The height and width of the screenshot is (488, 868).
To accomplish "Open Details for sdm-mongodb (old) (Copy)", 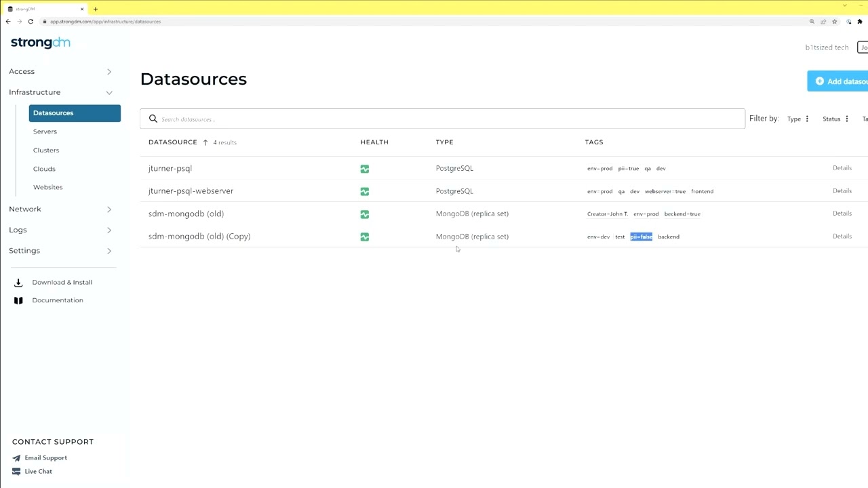I will click(842, 237).
